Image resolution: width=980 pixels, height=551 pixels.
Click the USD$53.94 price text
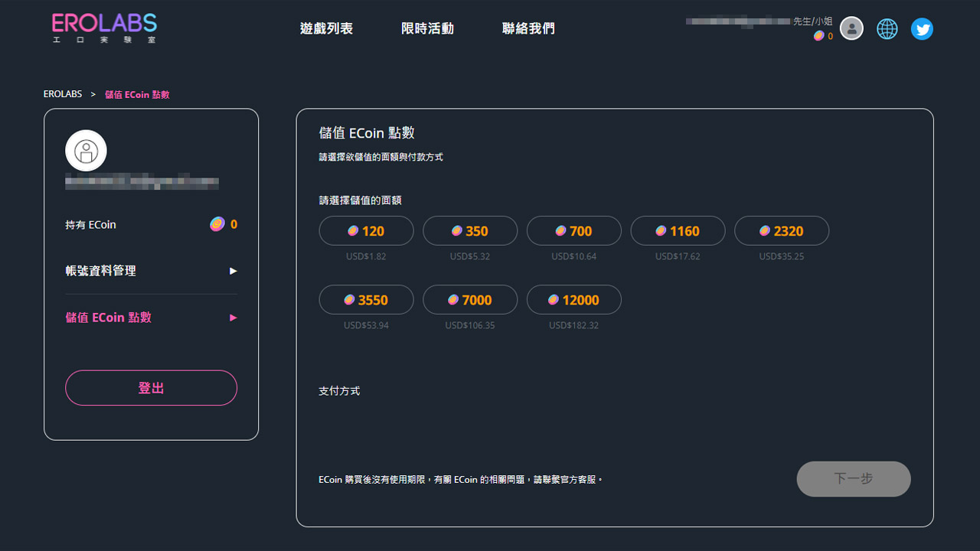point(366,325)
